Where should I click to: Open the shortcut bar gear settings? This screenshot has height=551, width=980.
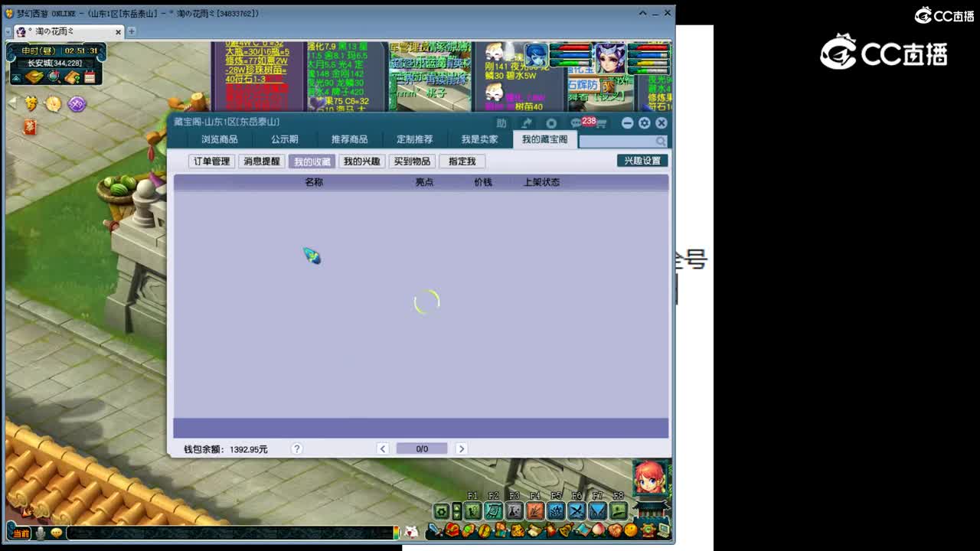pyautogui.click(x=442, y=511)
